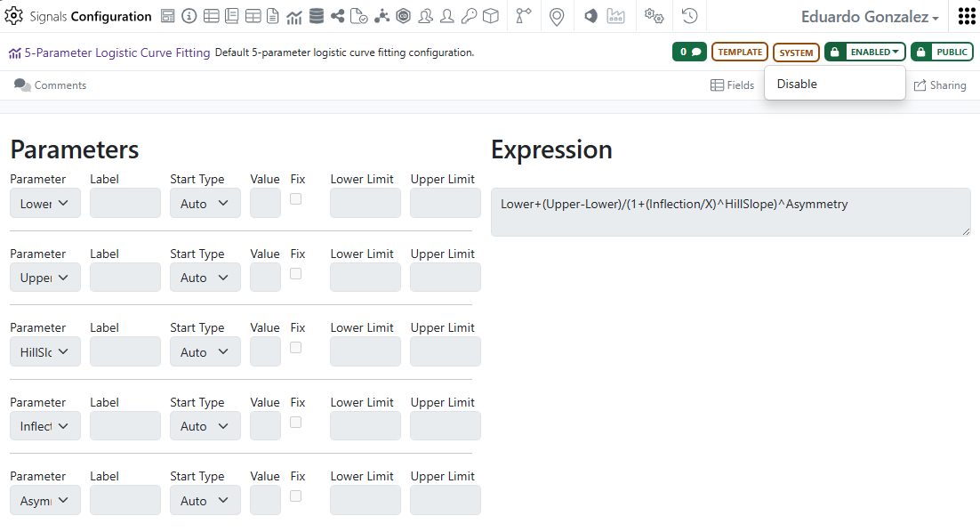Open the key icon in top toolbar
The width and height of the screenshot is (980, 532).
pyautogui.click(x=469, y=16)
